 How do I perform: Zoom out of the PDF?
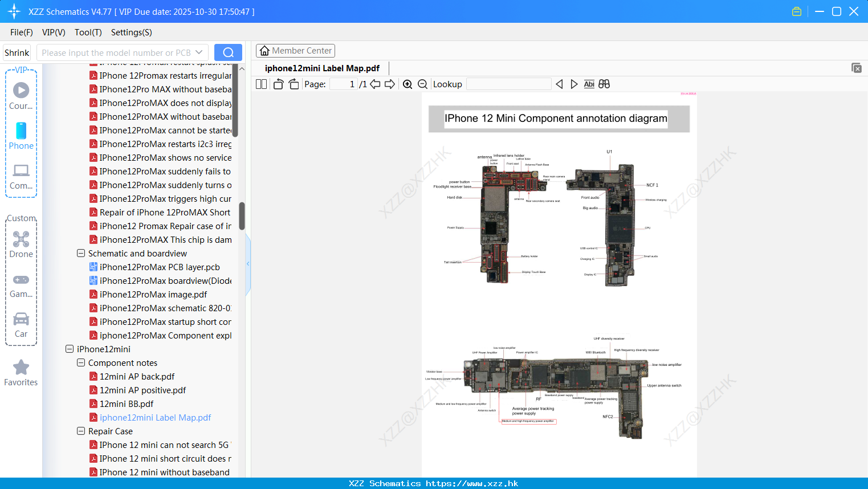422,84
